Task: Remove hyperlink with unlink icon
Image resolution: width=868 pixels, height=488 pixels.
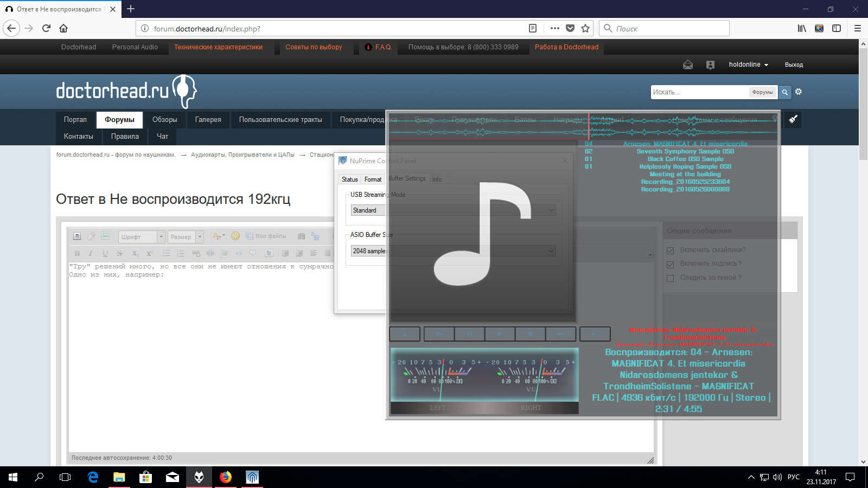Action: (210, 253)
